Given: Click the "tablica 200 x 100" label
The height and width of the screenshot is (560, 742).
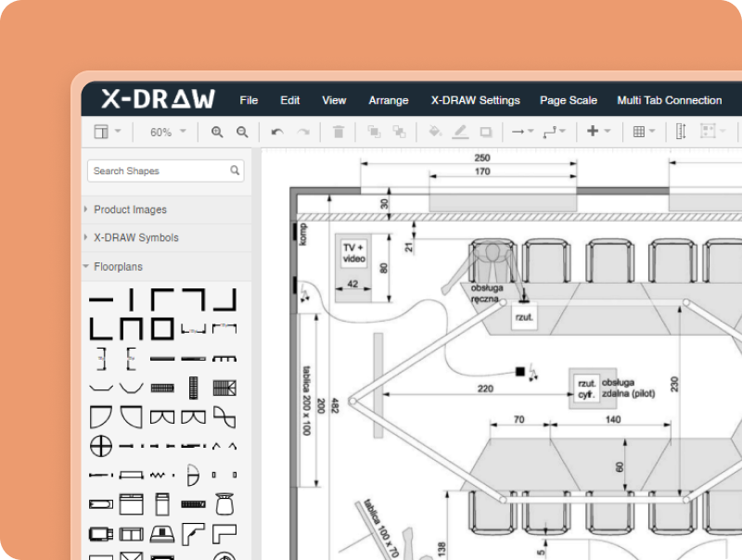Looking at the screenshot, I should coord(307,401).
